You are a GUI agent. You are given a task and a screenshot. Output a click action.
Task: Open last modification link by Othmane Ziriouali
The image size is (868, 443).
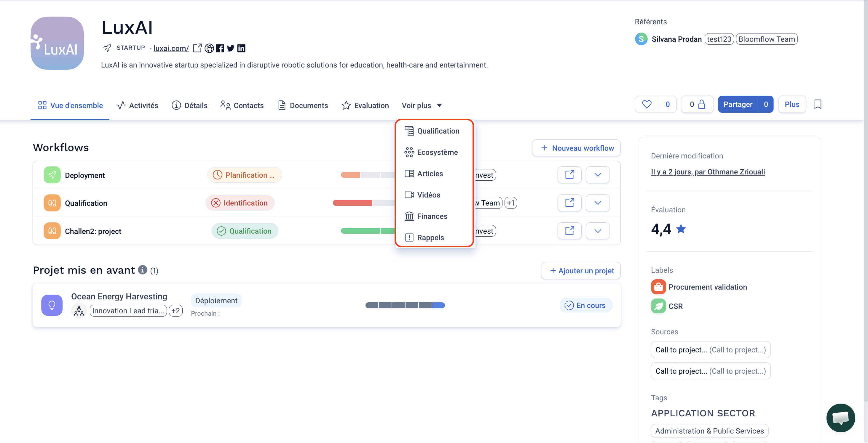pos(708,172)
